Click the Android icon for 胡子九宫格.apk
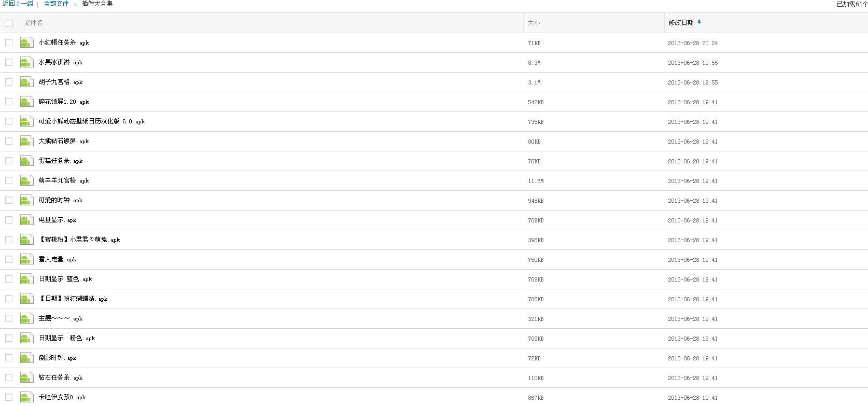 (27, 82)
